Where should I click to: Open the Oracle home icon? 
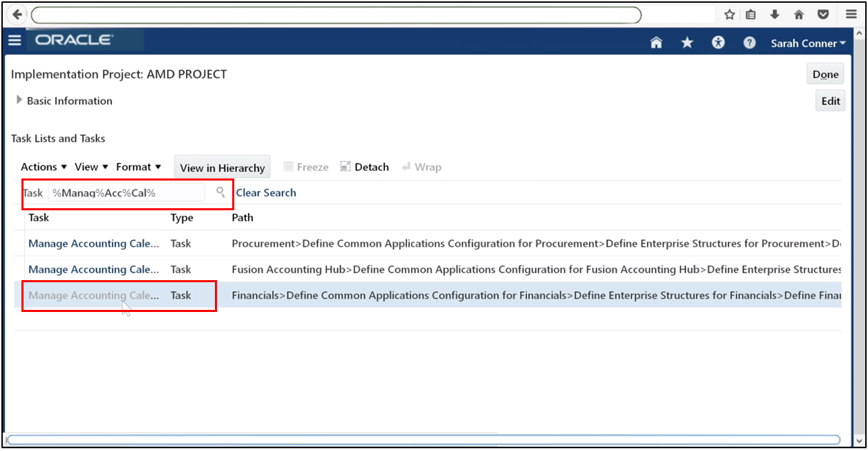coord(655,43)
